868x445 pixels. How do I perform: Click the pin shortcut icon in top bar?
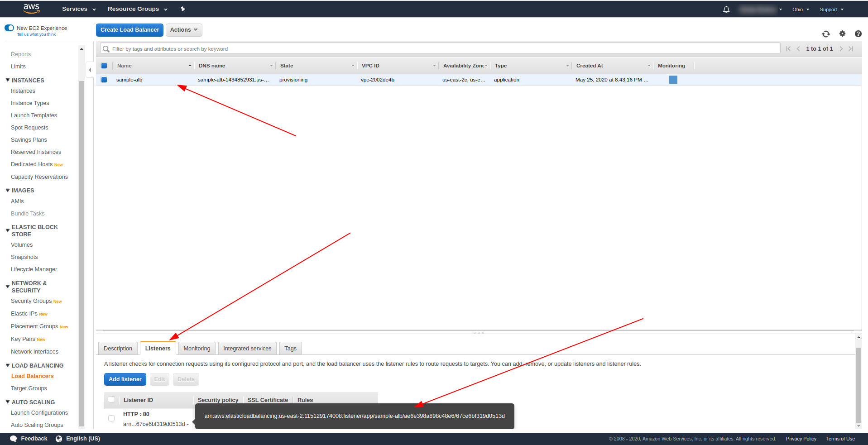pos(183,9)
